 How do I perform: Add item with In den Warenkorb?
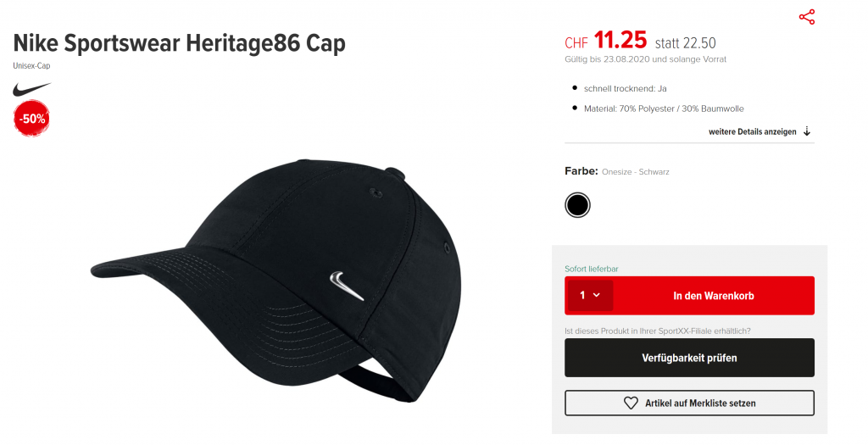click(x=714, y=296)
